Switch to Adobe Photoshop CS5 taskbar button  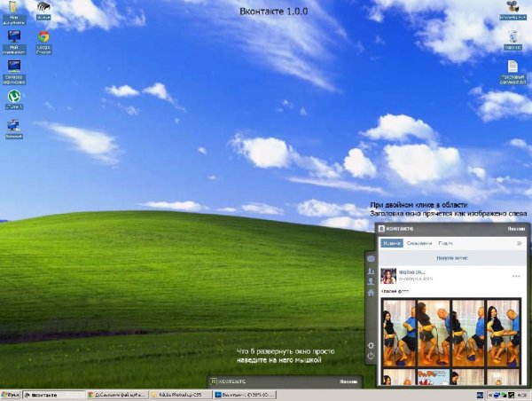181,395
